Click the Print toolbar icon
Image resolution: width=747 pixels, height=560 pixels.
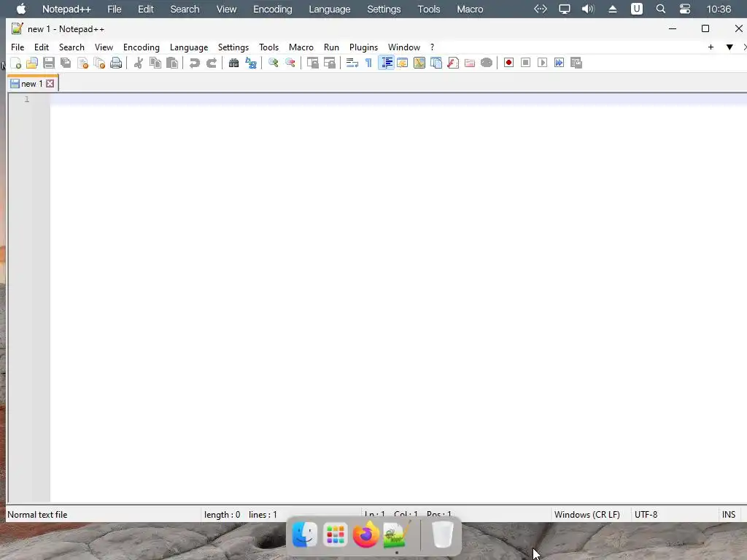(x=116, y=63)
